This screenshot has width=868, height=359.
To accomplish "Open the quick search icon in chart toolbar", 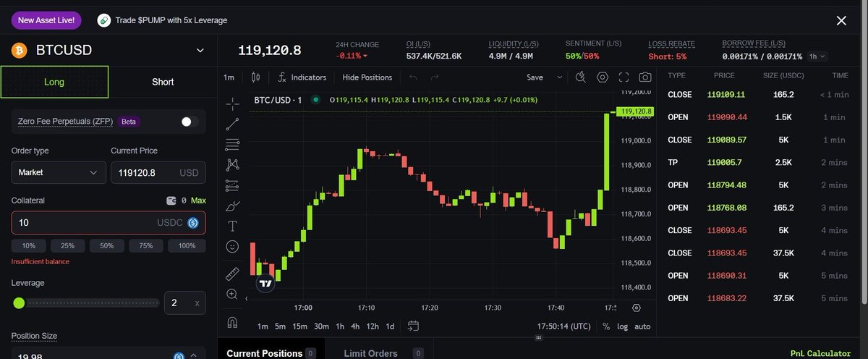I will point(581,77).
